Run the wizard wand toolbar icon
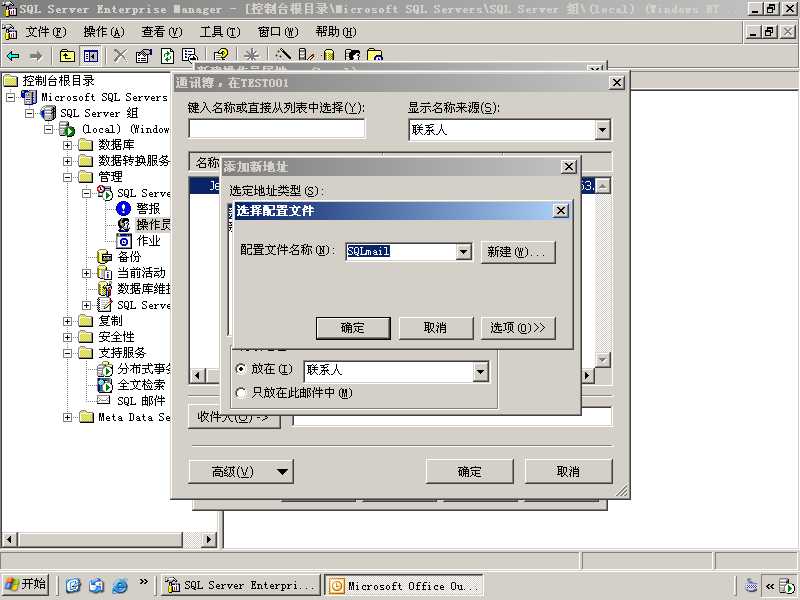The width and height of the screenshot is (800, 600). (x=283, y=54)
